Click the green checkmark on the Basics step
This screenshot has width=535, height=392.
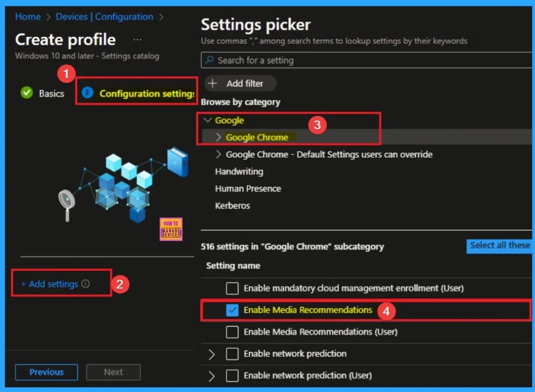tap(26, 93)
